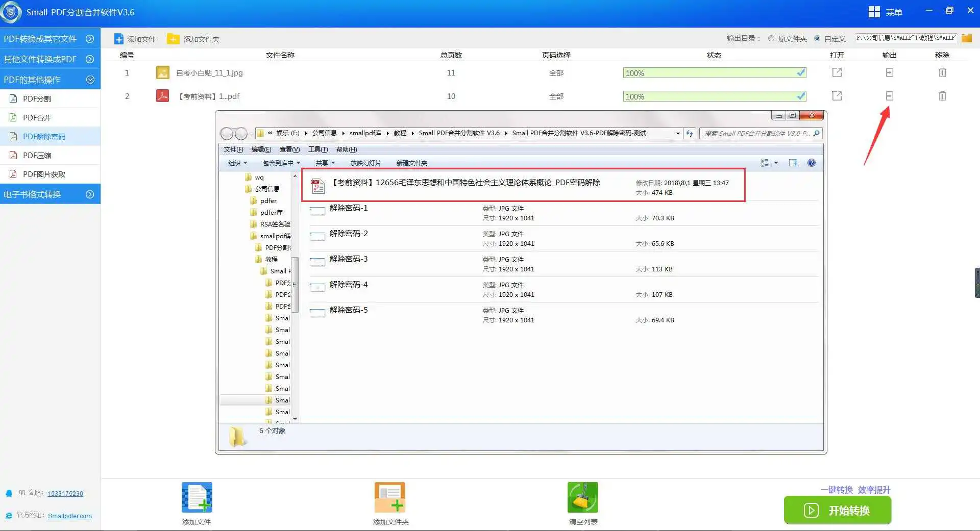Click the large 添加文件夹 icon at bottom
This screenshot has height=531, width=980.
pyautogui.click(x=390, y=497)
